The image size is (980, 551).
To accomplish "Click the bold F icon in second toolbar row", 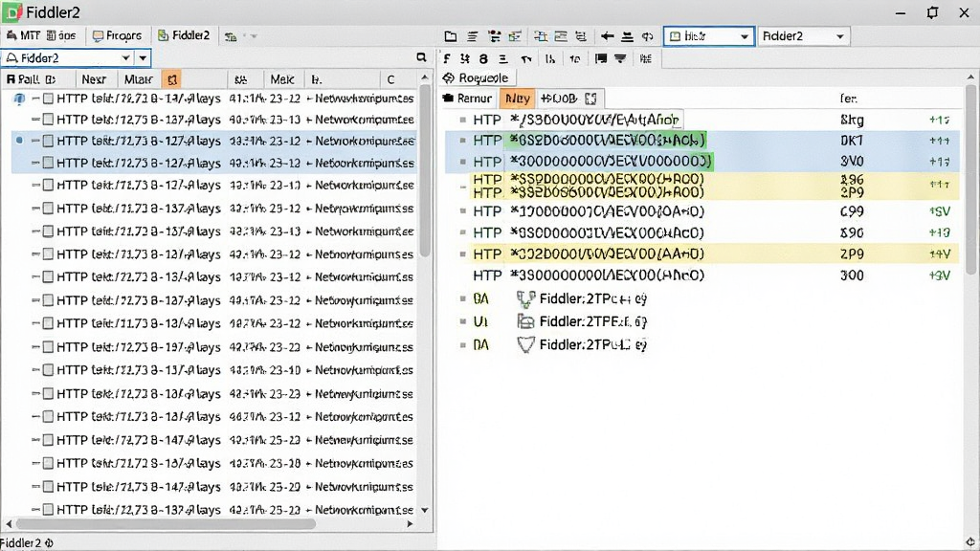I will [447, 58].
